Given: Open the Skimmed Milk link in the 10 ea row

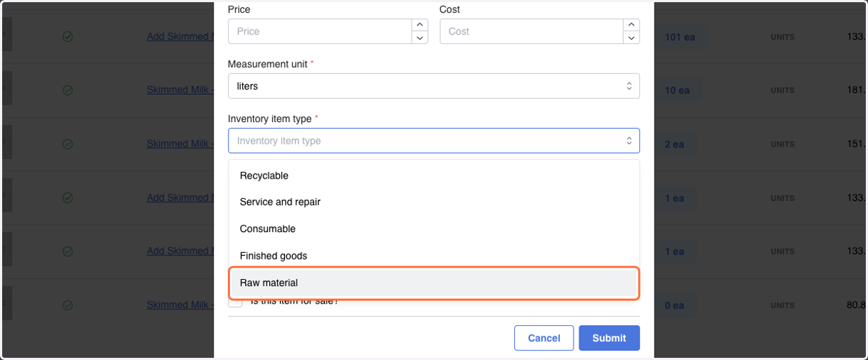Looking at the screenshot, I should tap(180, 90).
